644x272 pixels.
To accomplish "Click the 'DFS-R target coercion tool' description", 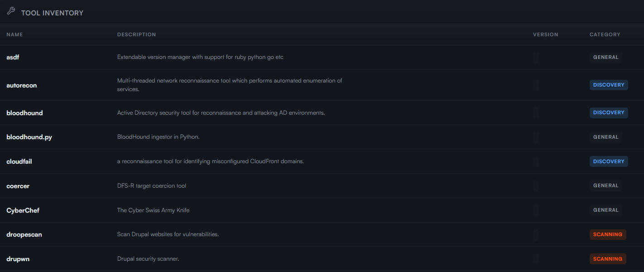I will 152,186.
